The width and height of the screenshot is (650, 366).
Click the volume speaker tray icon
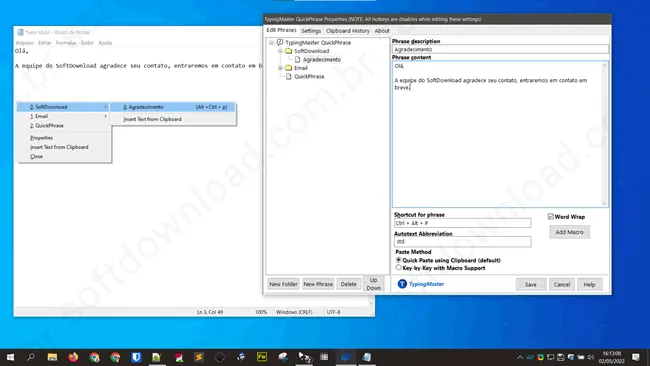tap(591, 357)
